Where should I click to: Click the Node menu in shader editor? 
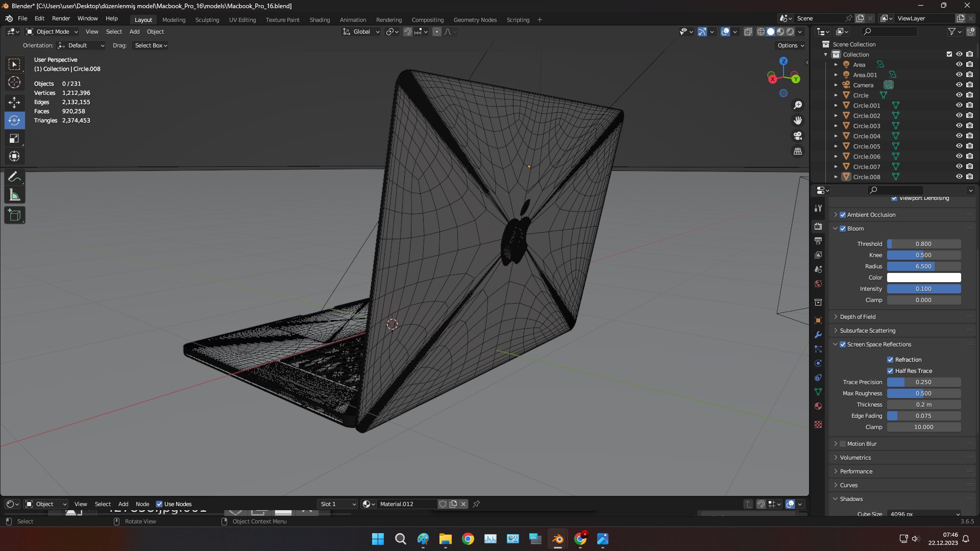(x=142, y=504)
